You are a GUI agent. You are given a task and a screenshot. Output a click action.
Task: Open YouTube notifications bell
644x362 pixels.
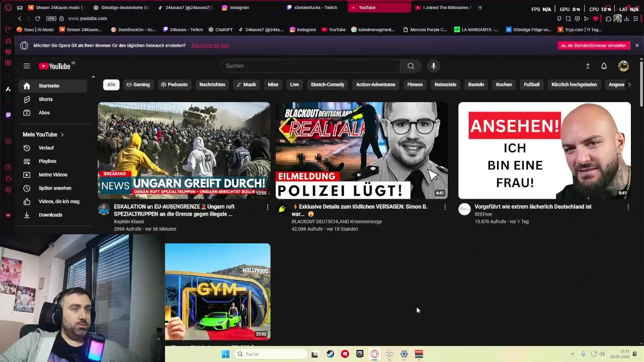604,66
